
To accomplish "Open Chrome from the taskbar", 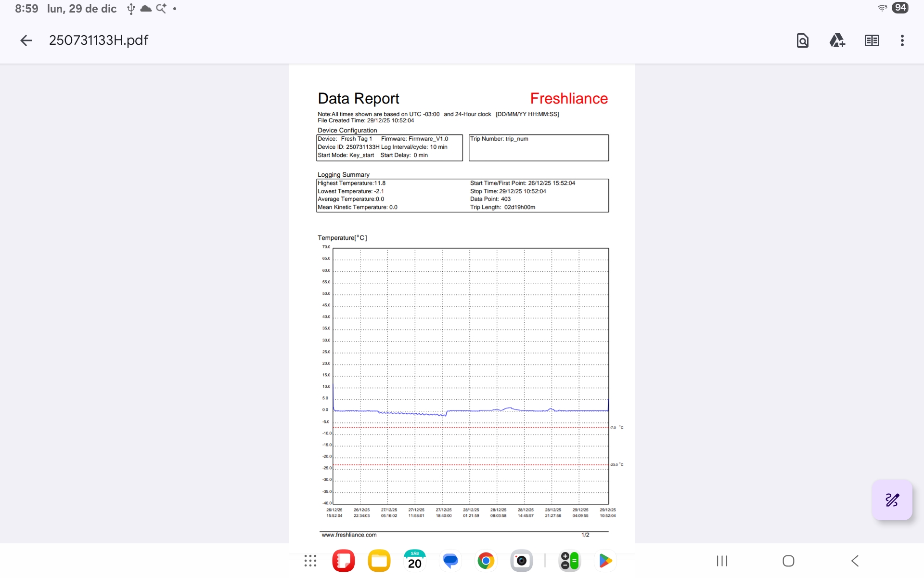I will (x=486, y=561).
